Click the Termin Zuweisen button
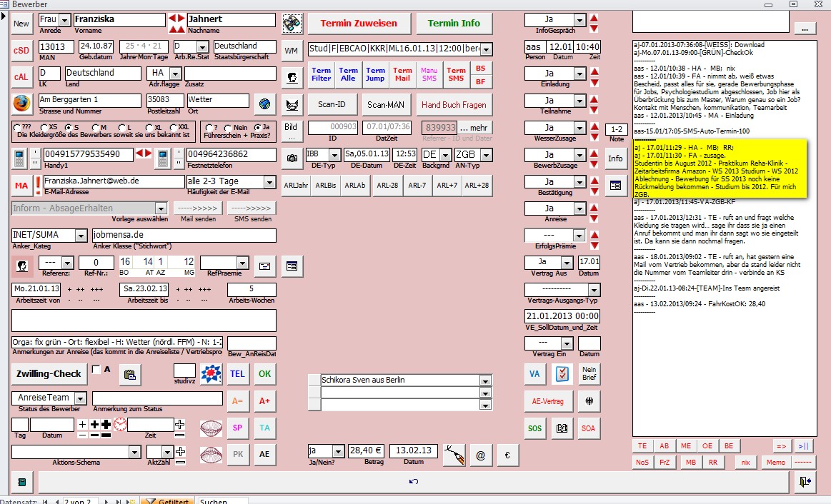Viewport: 831px width, 504px height. 359,23
